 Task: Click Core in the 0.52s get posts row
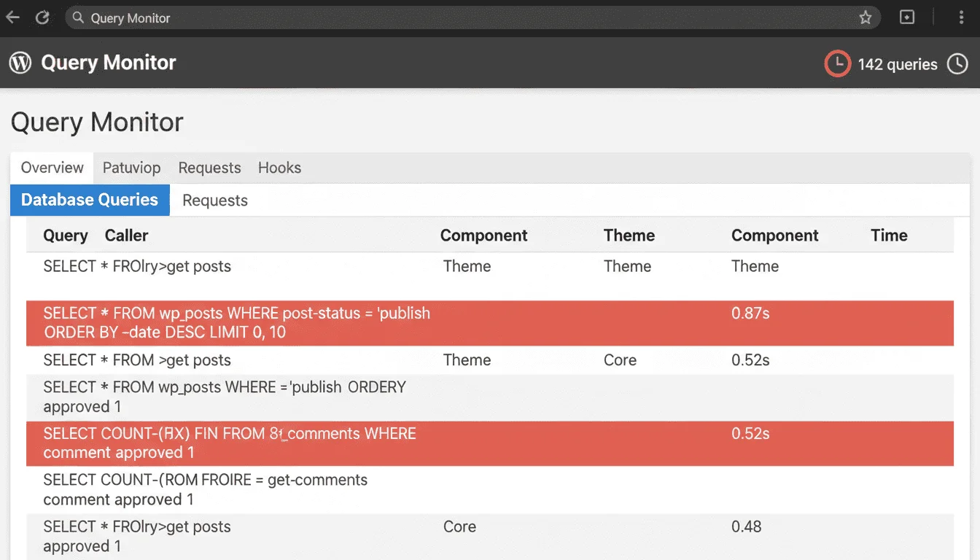[x=620, y=360]
